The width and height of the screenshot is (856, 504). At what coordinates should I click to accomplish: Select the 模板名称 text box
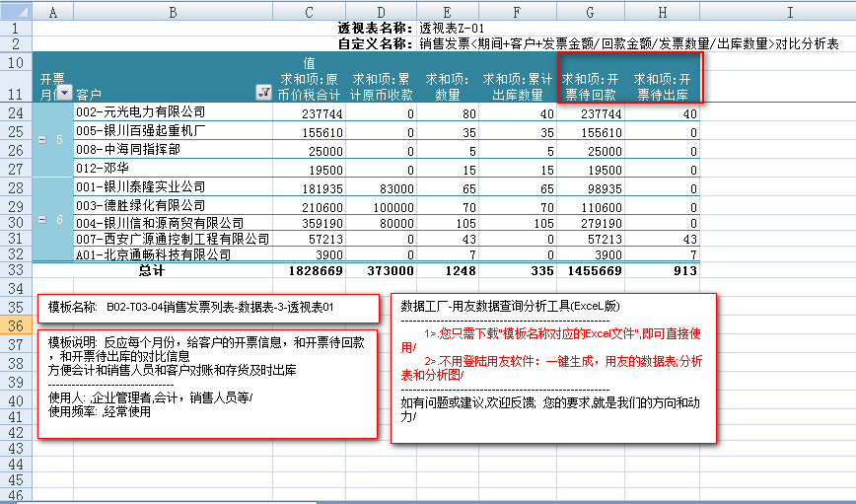pyautogui.click(x=207, y=308)
